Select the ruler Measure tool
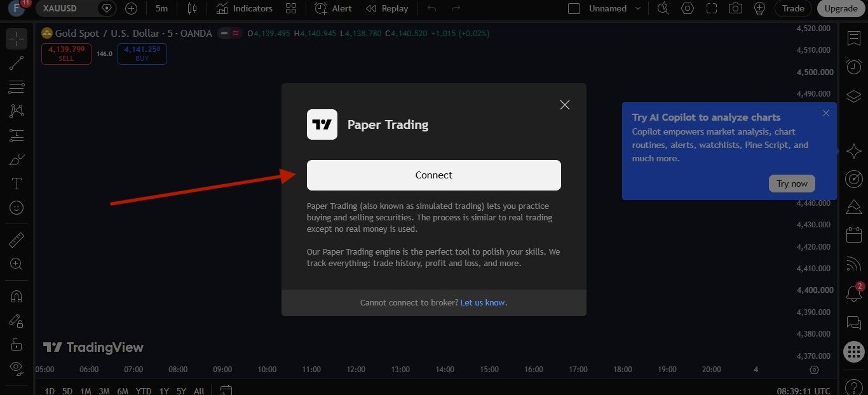This screenshot has width=868, height=395. click(17, 239)
